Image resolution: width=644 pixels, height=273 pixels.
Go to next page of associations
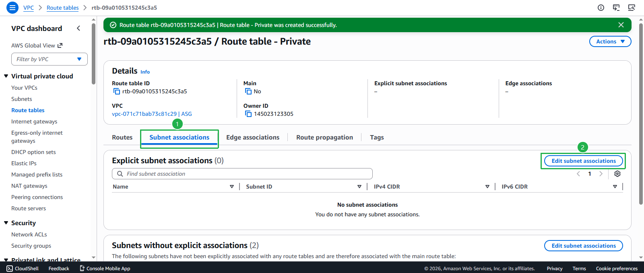point(601,174)
